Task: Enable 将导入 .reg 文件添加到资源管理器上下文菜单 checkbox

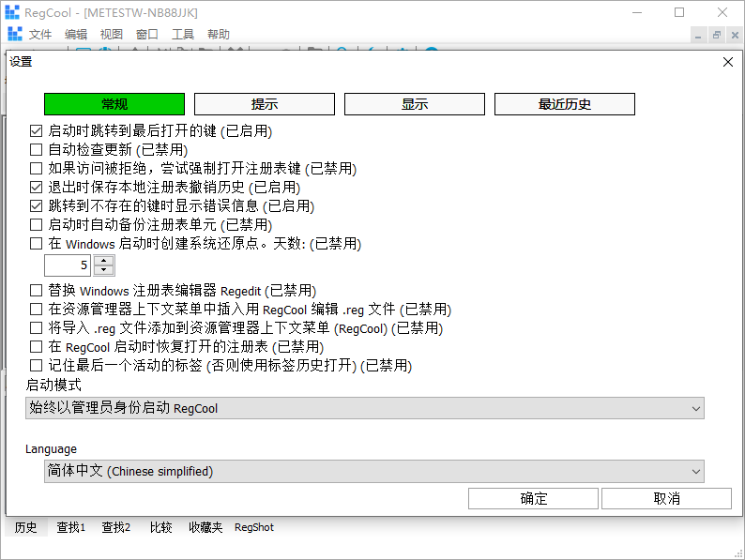Action: coord(36,327)
